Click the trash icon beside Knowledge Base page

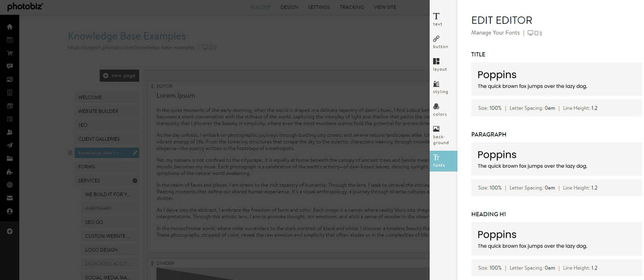[x=70, y=152]
